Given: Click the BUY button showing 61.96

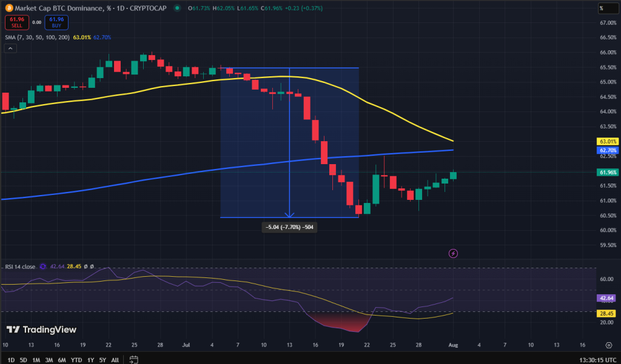Looking at the screenshot, I should 56,22.
